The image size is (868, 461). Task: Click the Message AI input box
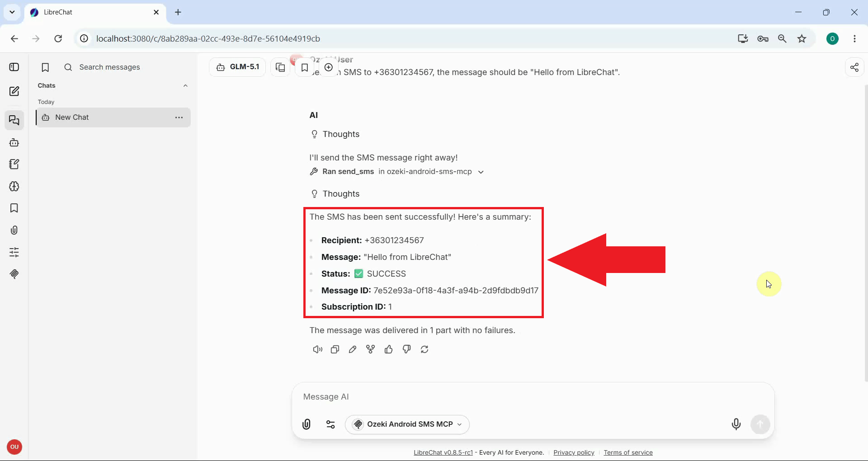click(533, 397)
